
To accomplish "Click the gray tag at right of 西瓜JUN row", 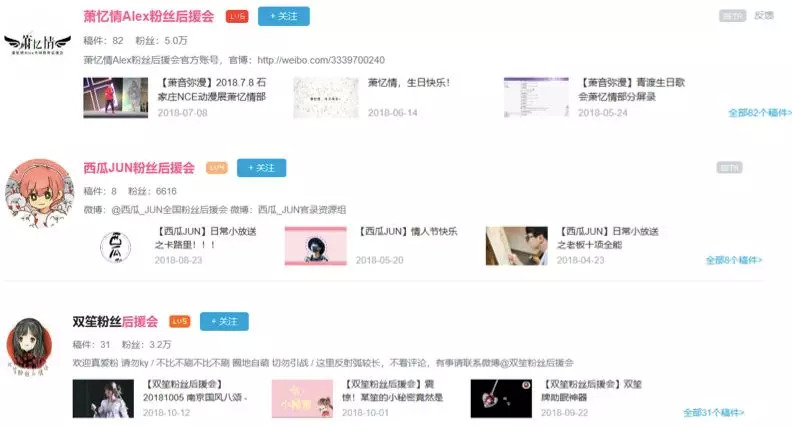I will click(x=729, y=168).
